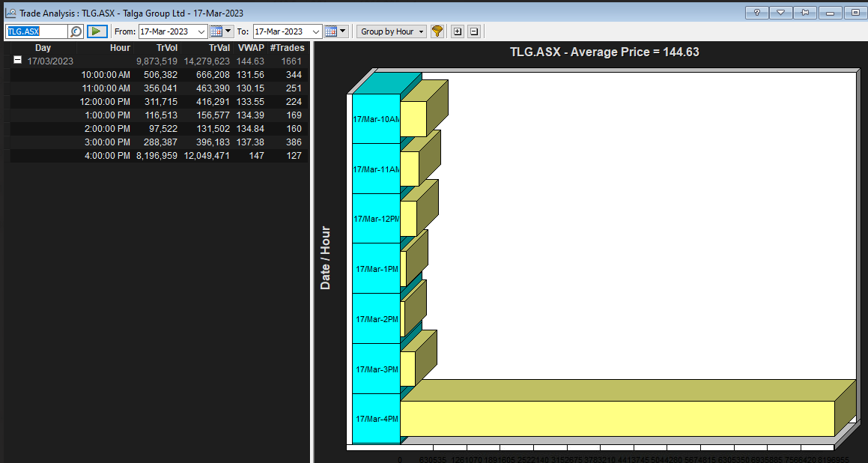868x463 pixels.
Task: Select the 10:00:00 AM hour cell
Action: [106, 75]
